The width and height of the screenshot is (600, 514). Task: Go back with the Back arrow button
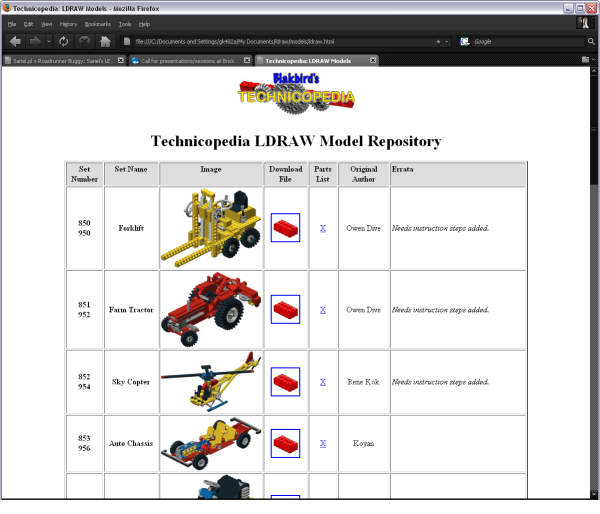(x=15, y=41)
